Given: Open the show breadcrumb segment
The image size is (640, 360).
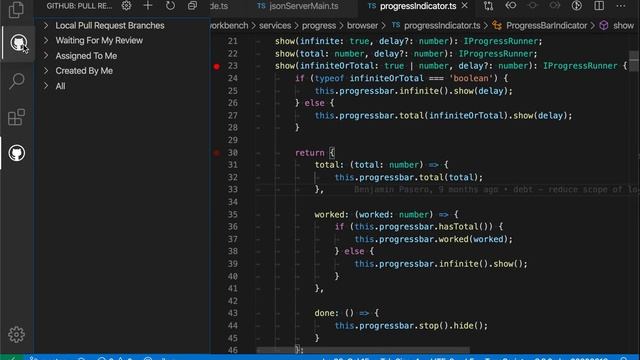Looking at the screenshot, I should [624, 25].
